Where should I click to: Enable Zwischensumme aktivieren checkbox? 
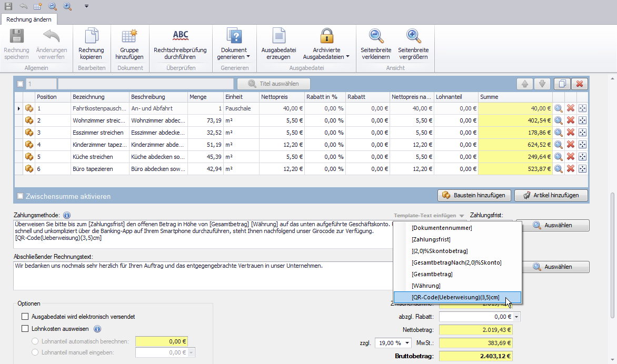click(x=20, y=196)
